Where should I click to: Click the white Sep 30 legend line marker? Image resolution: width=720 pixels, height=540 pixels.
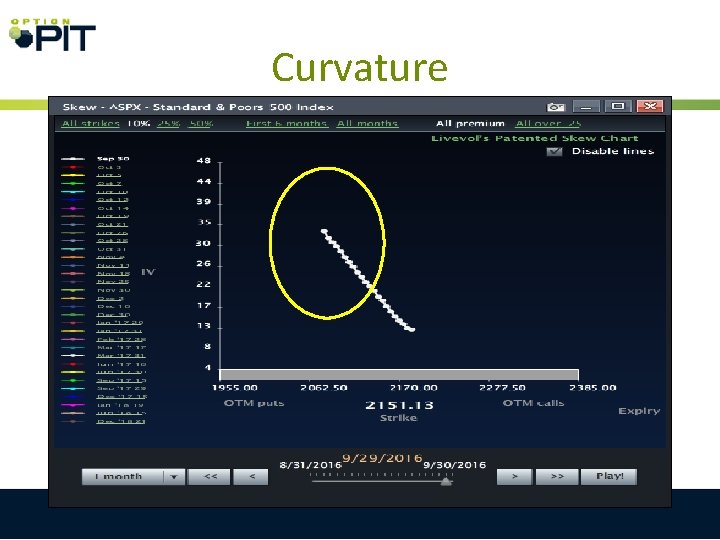[x=73, y=159]
